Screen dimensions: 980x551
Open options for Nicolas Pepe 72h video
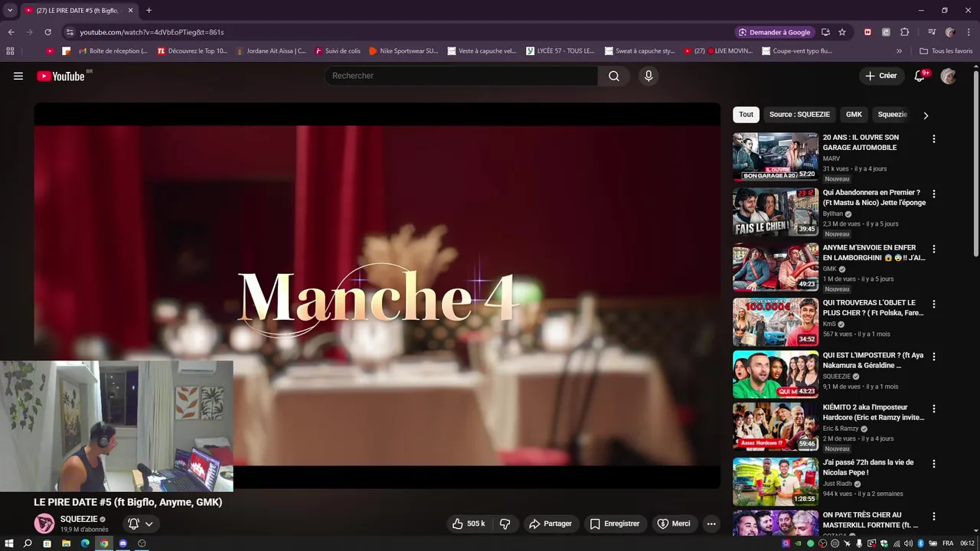(x=933, y=464)
